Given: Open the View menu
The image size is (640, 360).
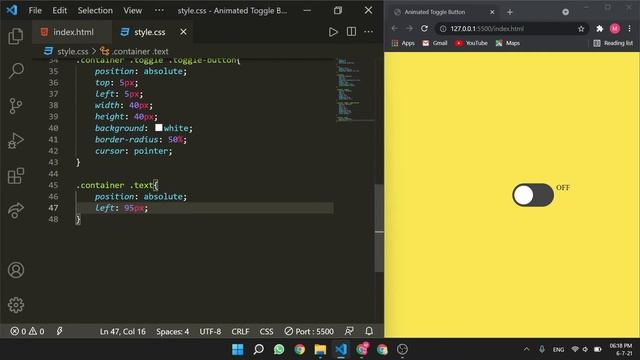Looking at the screenshot, I should (133, 11).
